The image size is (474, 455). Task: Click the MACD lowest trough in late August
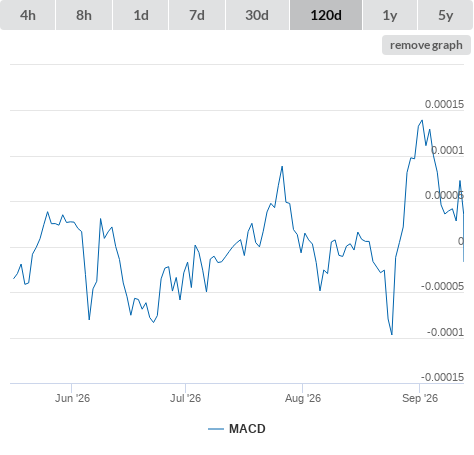coord(392,334)
